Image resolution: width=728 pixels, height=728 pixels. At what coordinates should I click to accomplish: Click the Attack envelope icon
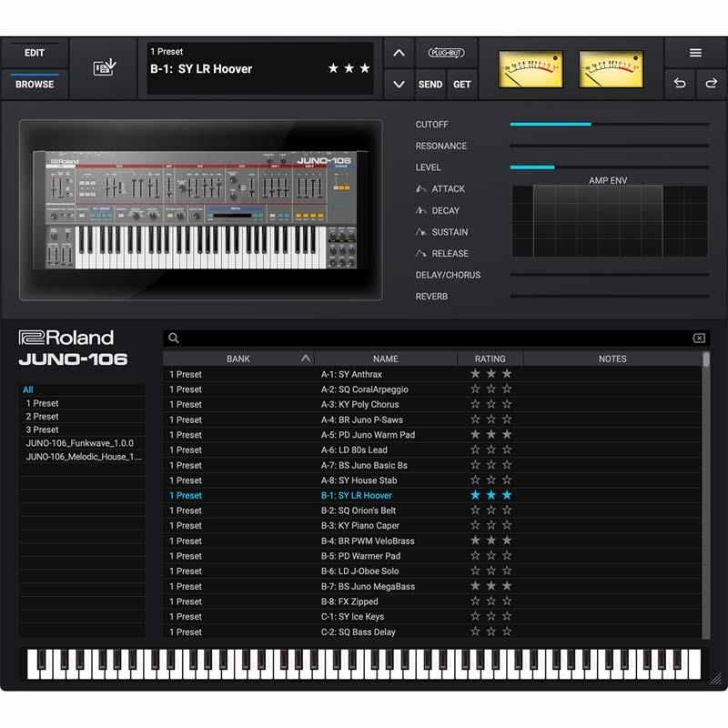[421, 188]
